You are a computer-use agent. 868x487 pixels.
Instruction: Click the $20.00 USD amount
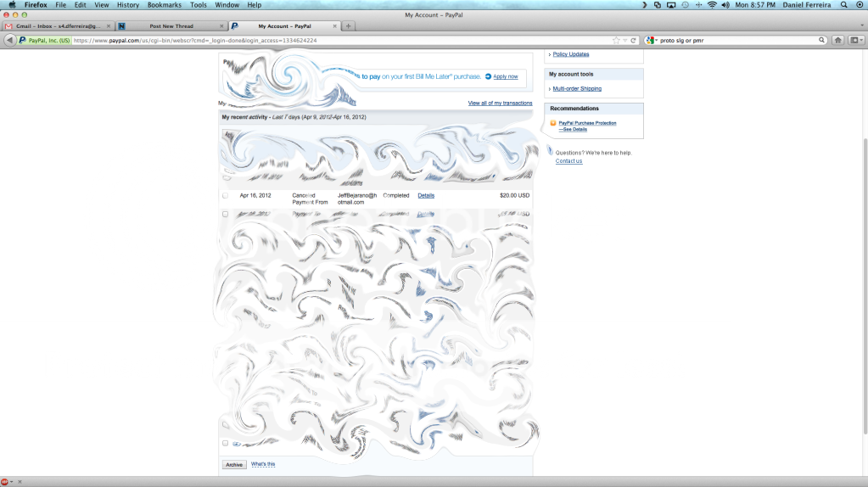514,195
